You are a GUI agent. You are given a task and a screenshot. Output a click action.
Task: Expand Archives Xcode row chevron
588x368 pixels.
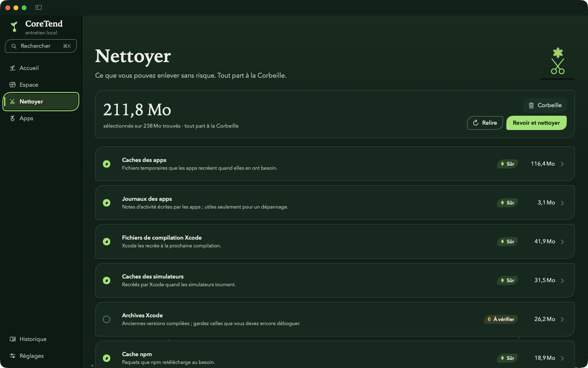pos(562,319)
